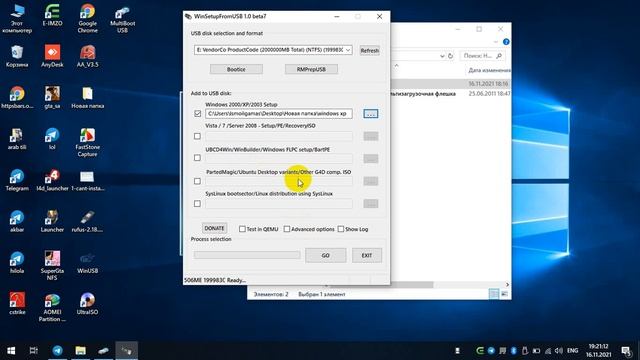640x360 pixels.
Task: Switch Explorer to details view
Action: point(494,294)
